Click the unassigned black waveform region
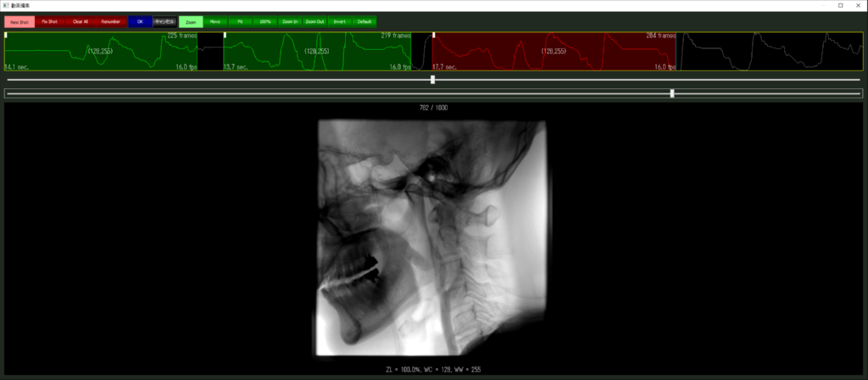The width and height of the screenshot is (868, 380). pos(770,52)
